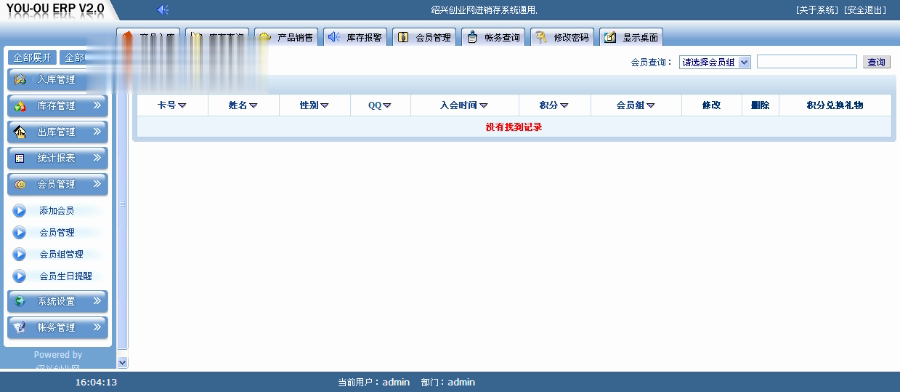This screenshot has width=900, height=392.
Task: Click the member search text field
Action: (x=806, y=62)
